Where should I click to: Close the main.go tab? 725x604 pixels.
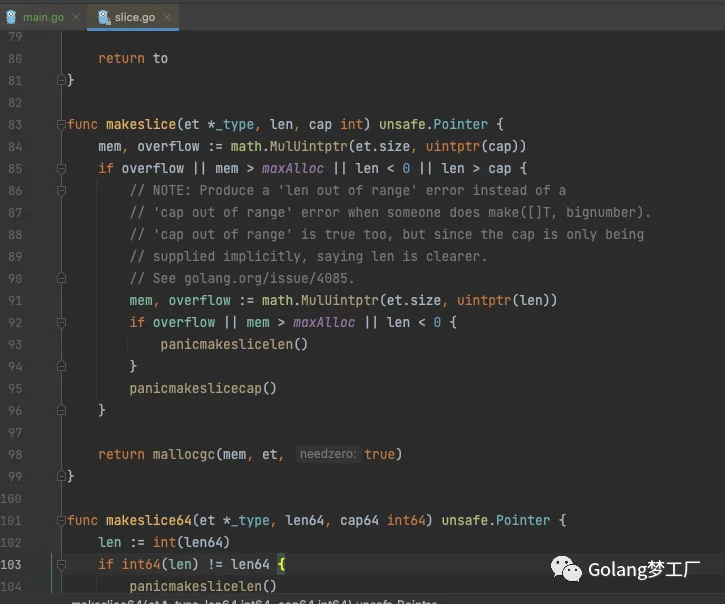[x=76, y=17]
